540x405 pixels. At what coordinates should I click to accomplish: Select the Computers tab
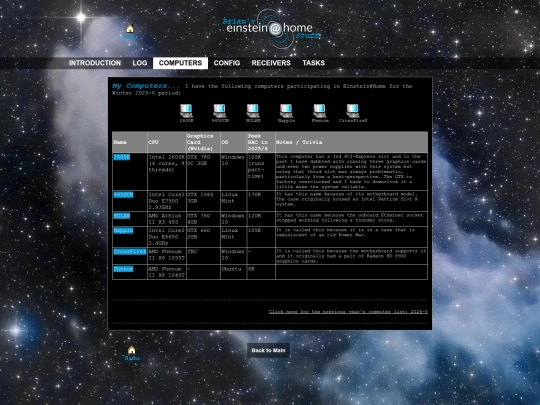pos(180,63)
